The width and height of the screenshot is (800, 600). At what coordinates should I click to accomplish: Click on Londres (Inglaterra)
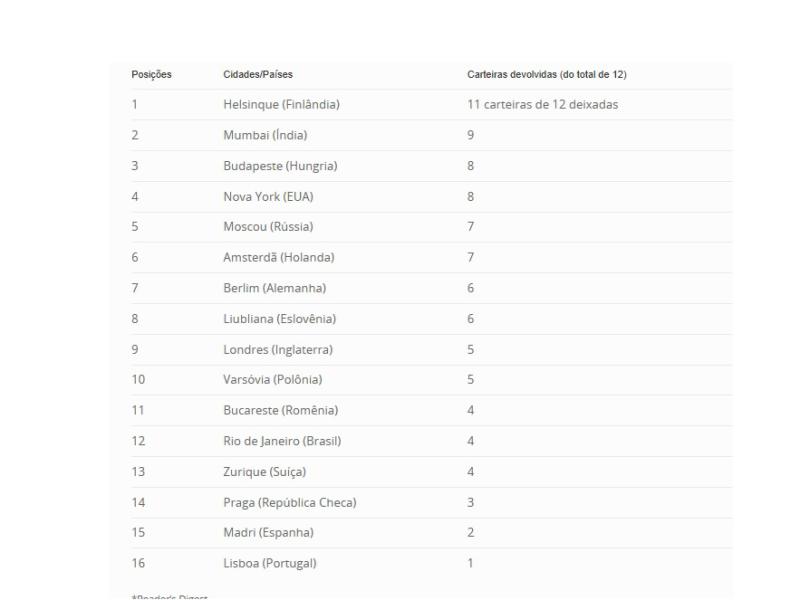point(277,349)
